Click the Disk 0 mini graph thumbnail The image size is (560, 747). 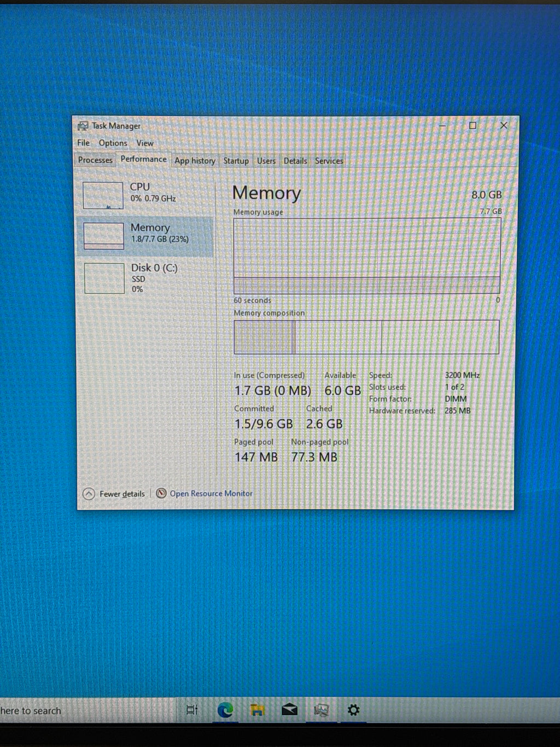coord(104,278)
